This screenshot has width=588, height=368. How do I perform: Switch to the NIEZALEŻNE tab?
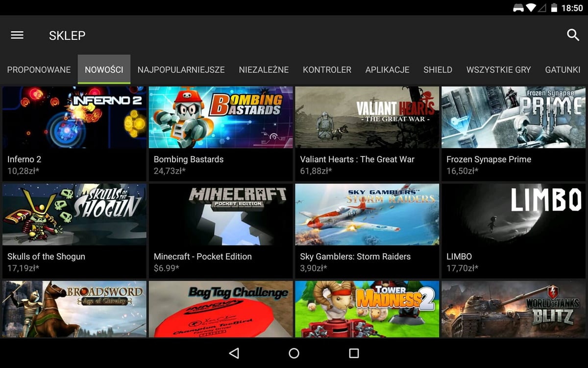click(264, 70)
